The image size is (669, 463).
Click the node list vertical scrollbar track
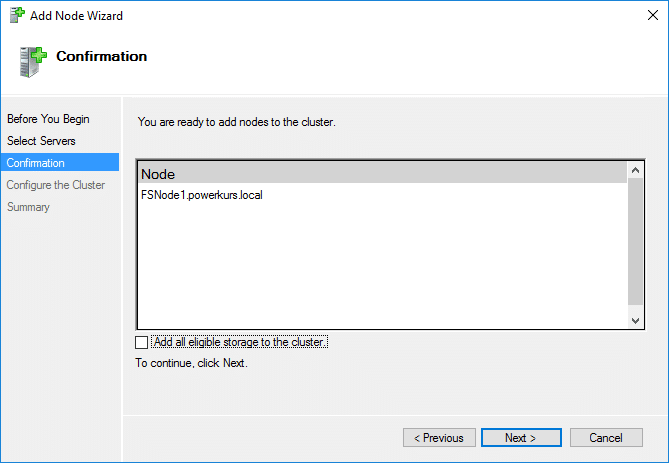coord(635,242)
